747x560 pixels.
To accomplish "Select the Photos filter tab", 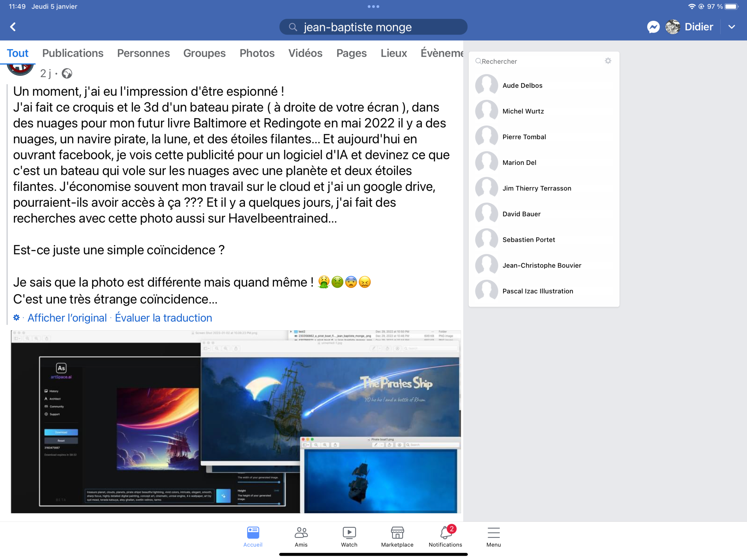I will click(257, 53).
